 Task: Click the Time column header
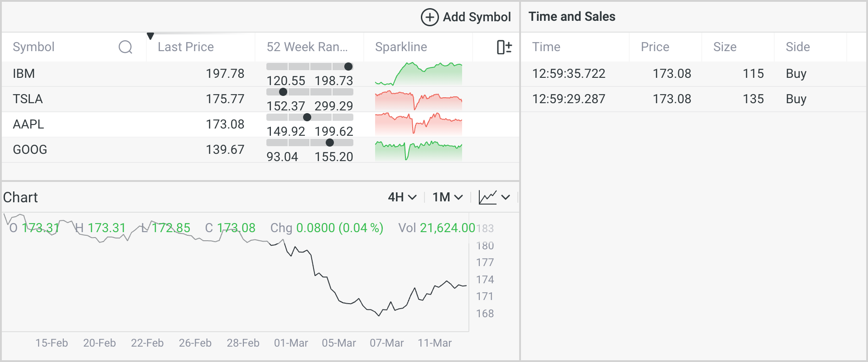click(546, 47)
